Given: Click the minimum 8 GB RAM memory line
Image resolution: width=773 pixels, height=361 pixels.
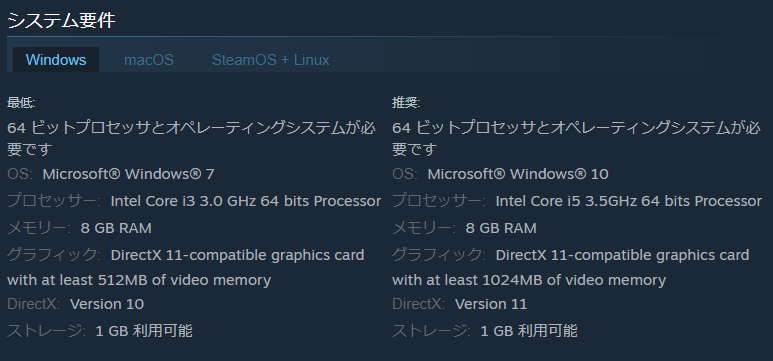Looking at the screenshot, I should point(79,228).
